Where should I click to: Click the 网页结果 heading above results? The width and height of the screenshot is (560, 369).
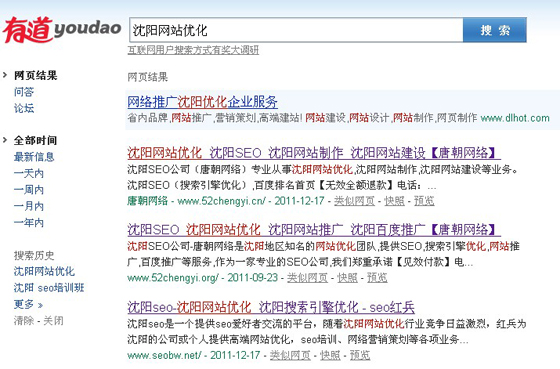coord(148,77)
